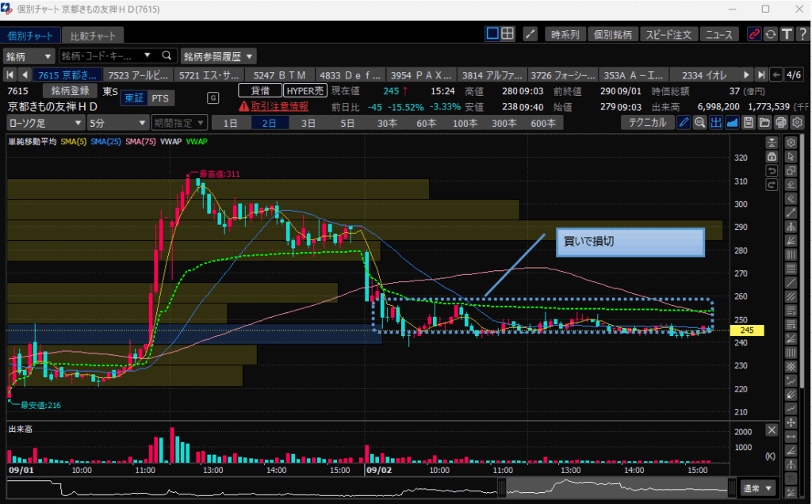
Task: Switch to the four-pane grid layout
Action: [x=507, y=34]
